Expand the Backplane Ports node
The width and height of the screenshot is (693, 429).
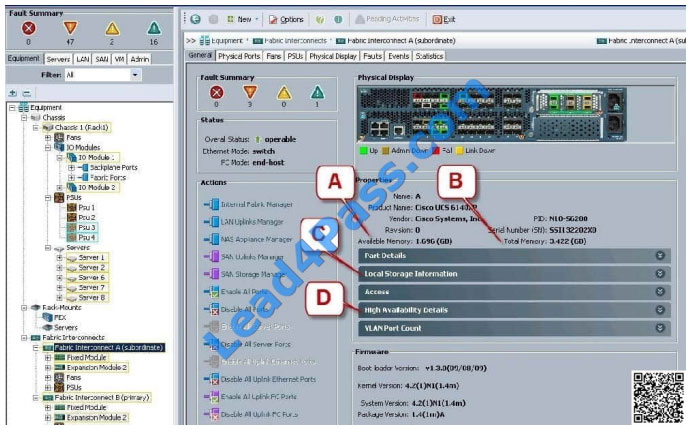(x=71, y=167)
